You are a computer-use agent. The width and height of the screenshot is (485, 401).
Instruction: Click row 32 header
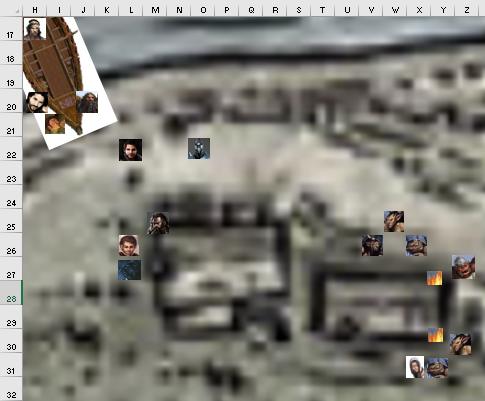tap(11, 389)
